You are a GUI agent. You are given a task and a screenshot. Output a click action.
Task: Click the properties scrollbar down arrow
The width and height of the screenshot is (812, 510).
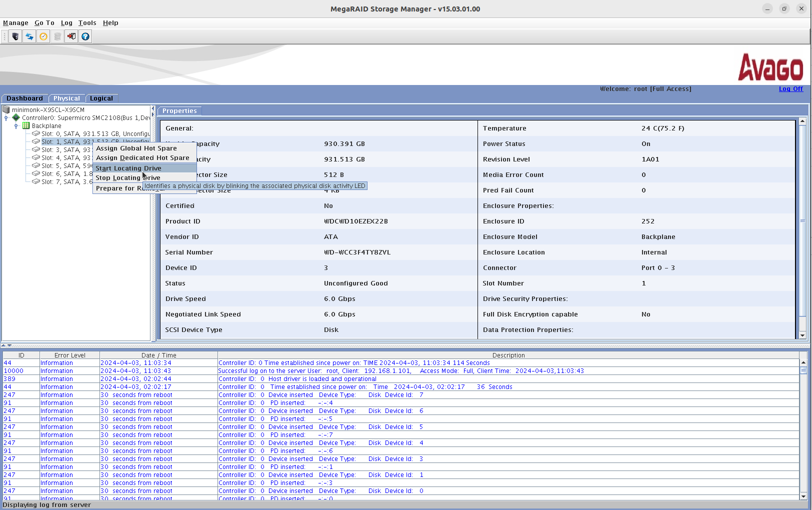802,335
